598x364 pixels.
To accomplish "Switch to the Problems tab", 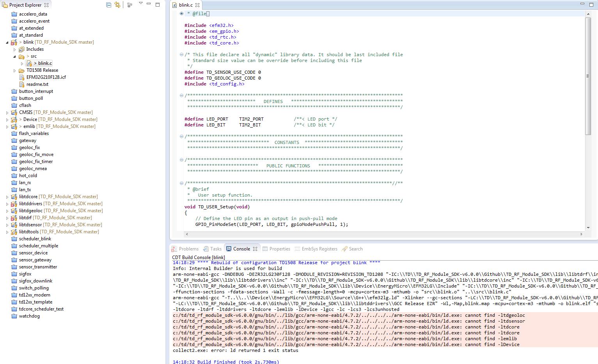I will 185,249.
